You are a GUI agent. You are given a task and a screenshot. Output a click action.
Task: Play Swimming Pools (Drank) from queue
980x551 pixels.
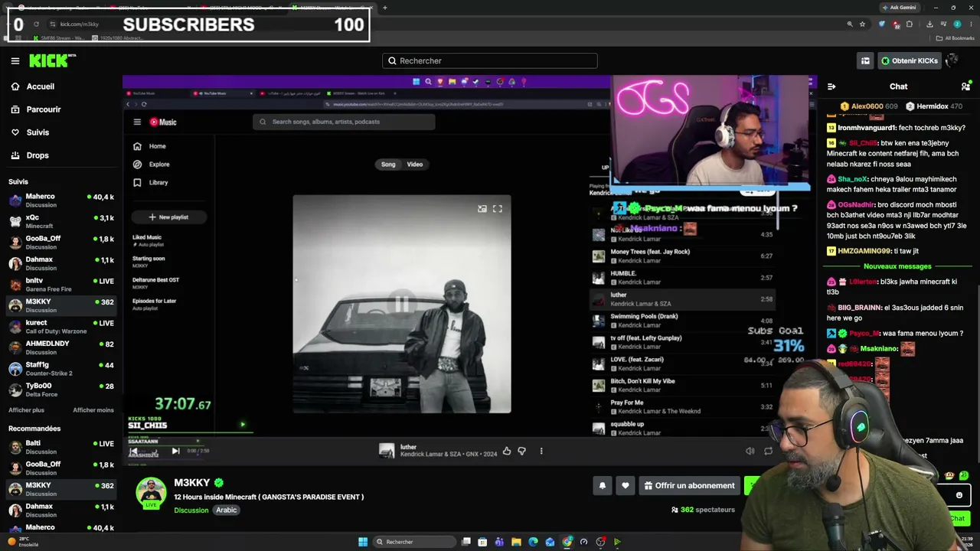click(x=683, y=321)
